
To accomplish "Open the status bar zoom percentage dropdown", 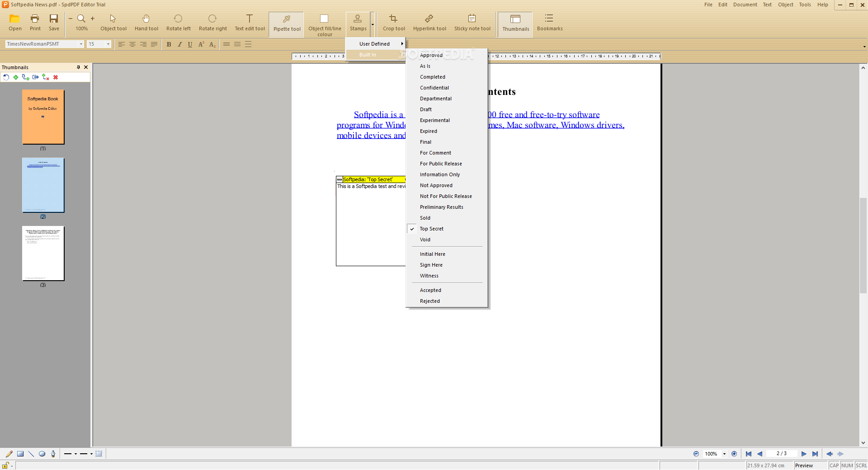I will pyautogui.click(x=724, y=454).
